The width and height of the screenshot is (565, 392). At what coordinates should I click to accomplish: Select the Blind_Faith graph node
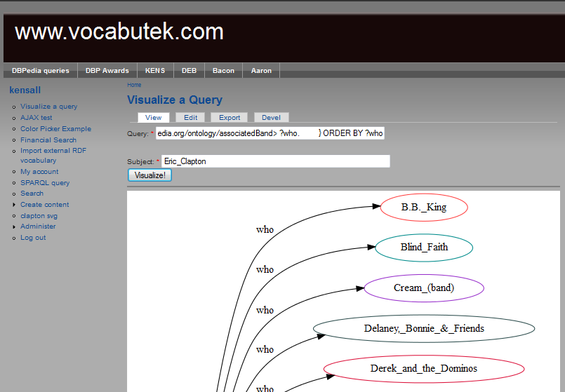424,248
